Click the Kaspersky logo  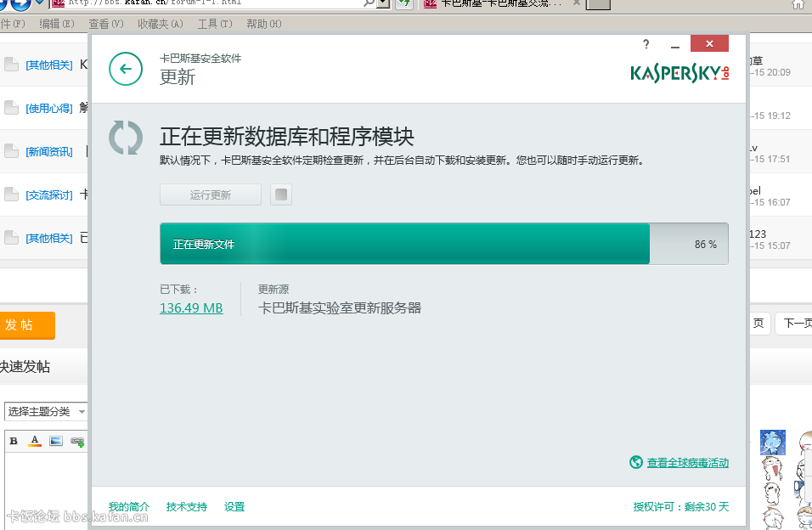pos(680,73)
